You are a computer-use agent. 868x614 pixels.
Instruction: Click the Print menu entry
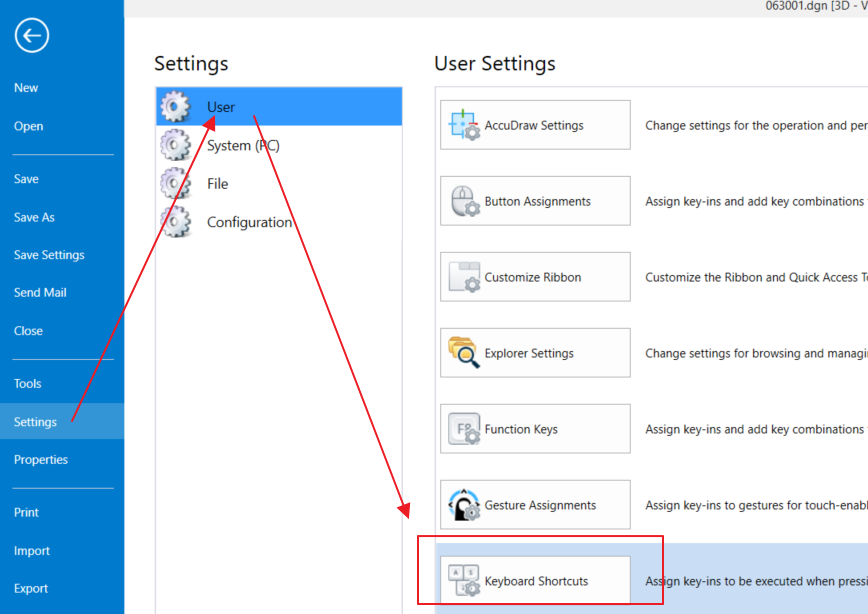[27, 513]
